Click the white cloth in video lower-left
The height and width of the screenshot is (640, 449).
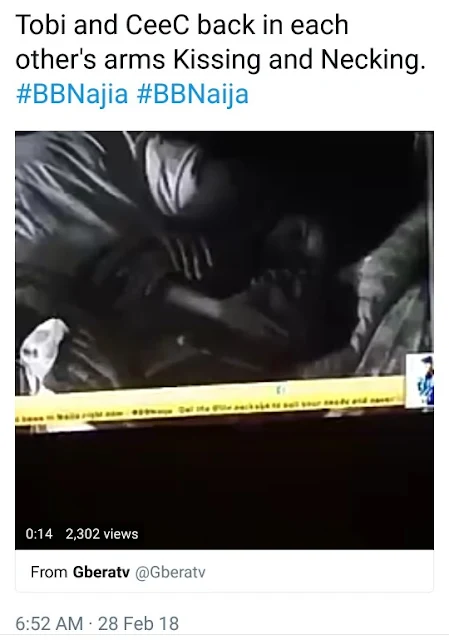coord(42,354)
